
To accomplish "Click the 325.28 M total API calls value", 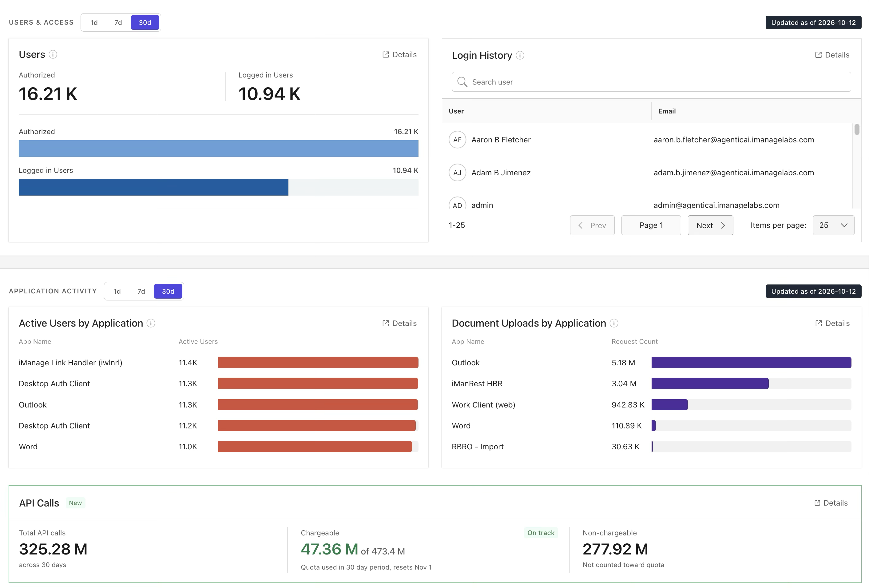I will [53, 549].
